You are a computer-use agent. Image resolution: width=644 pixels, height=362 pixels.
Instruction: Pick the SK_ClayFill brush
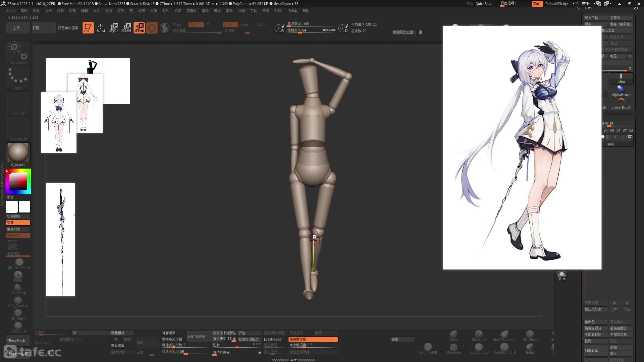428,349
